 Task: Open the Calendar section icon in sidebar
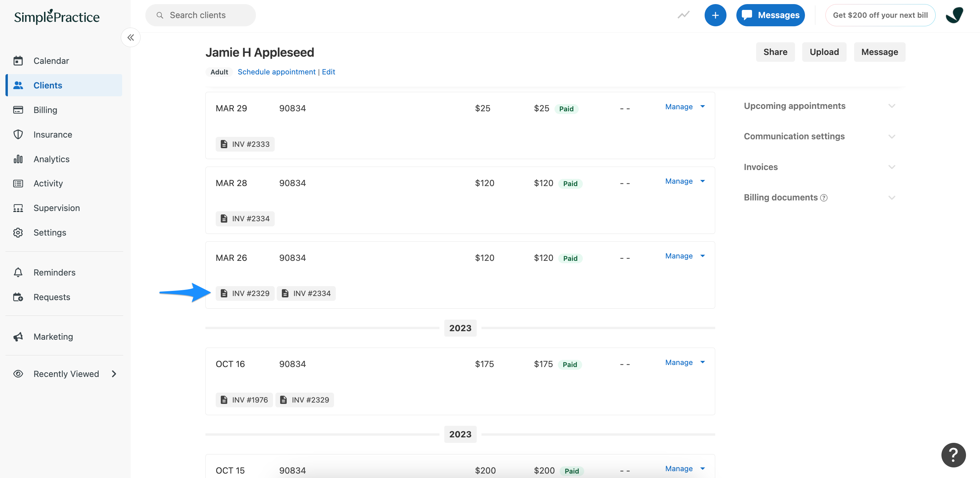click(18, 60)
